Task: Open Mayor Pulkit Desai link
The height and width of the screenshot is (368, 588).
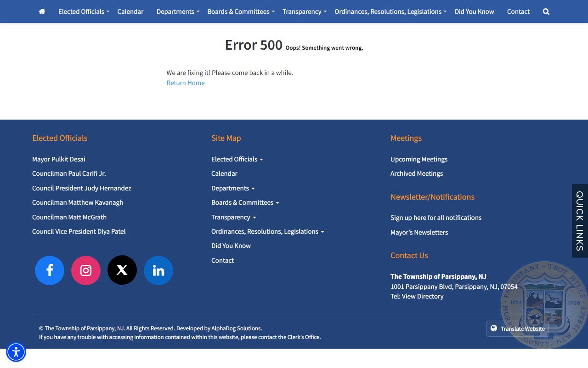Action: [59, 159]
